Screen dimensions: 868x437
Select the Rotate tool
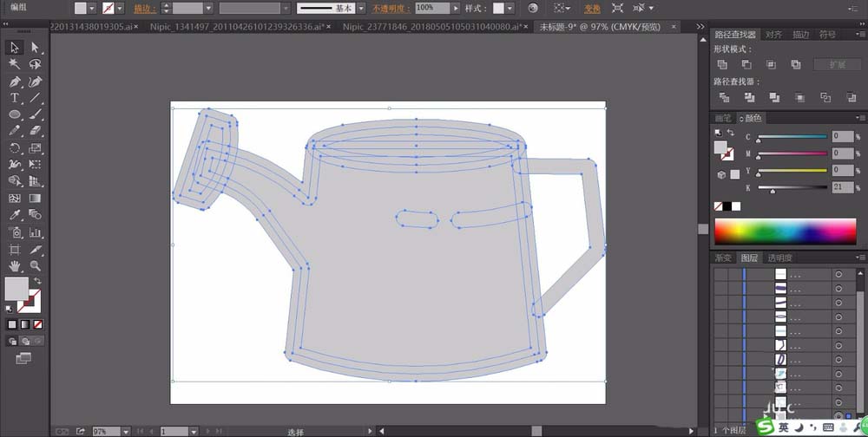[x=15, y=147]
